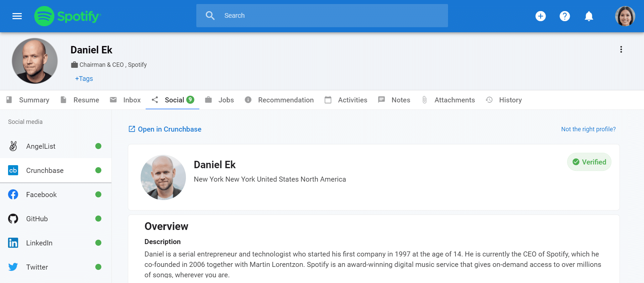Switch to the Resume tab
644x283 pixels.
[80, 100]
